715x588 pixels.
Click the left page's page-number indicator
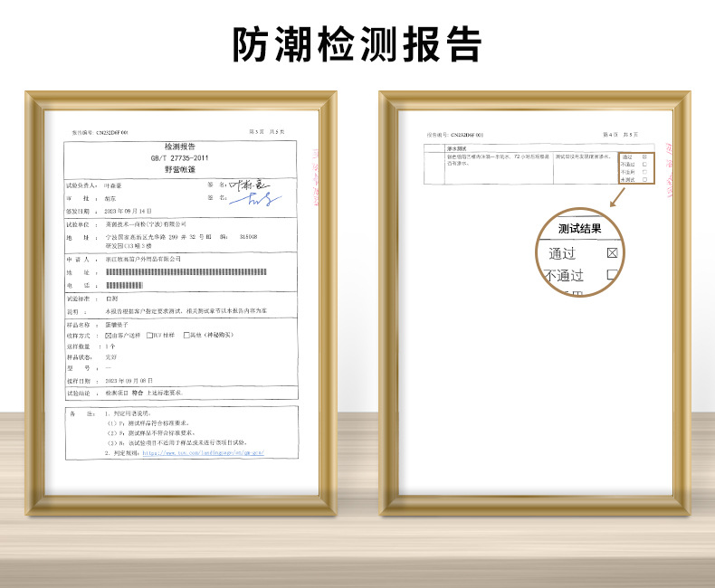coord(267,132)
